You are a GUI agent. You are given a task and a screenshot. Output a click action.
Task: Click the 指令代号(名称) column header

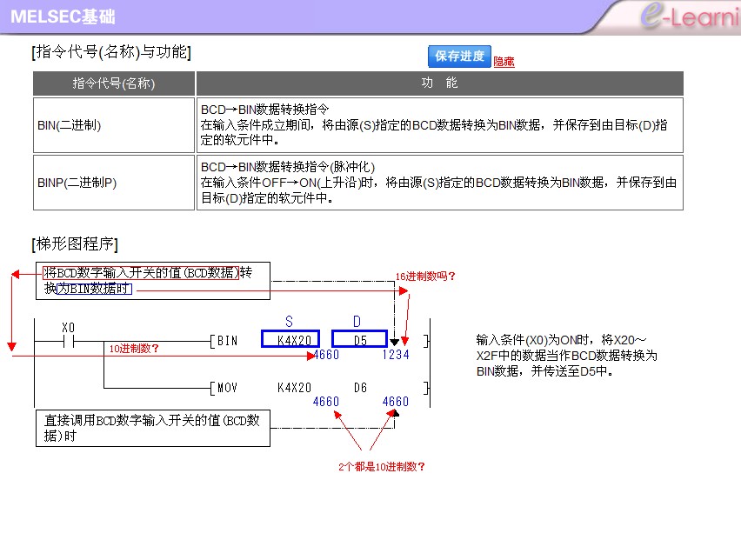click(x=114, y=83)
